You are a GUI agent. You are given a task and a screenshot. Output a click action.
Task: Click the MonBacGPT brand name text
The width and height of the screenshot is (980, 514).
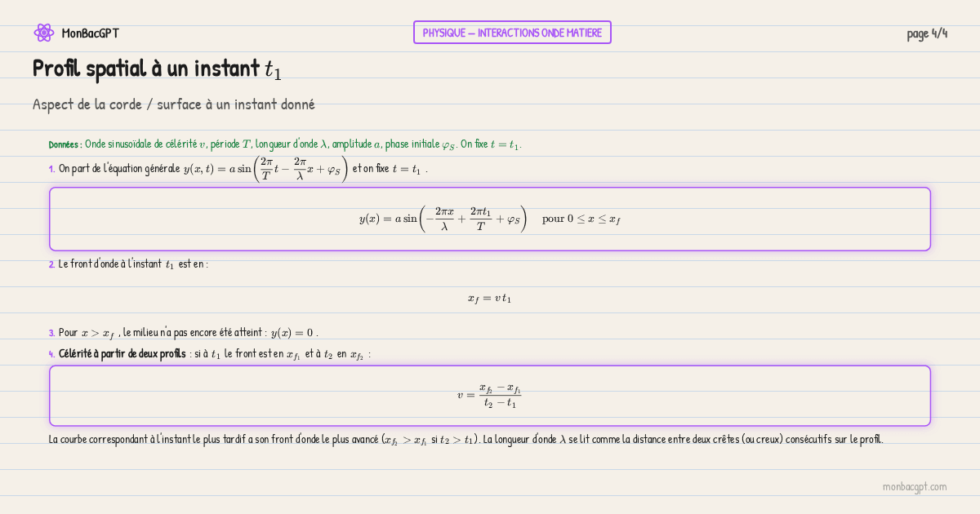click(90, 33)
